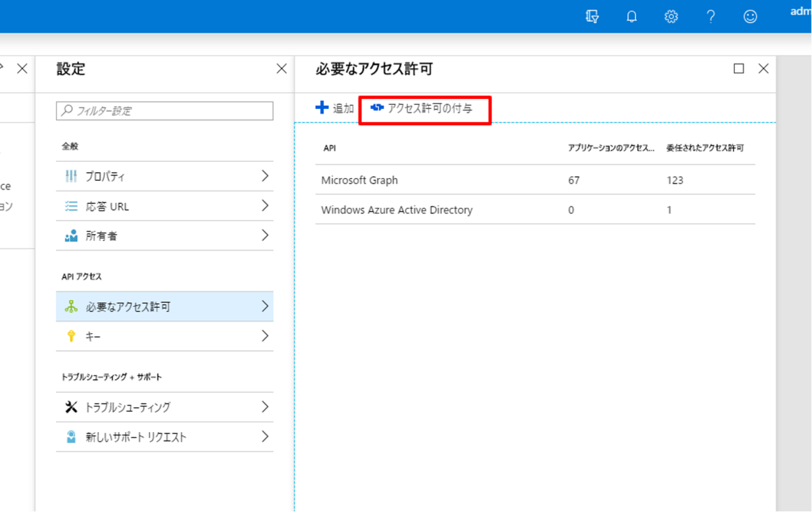Open the help question mark
The width and height of the screenshot is (812, 512).
coord(710,17)
